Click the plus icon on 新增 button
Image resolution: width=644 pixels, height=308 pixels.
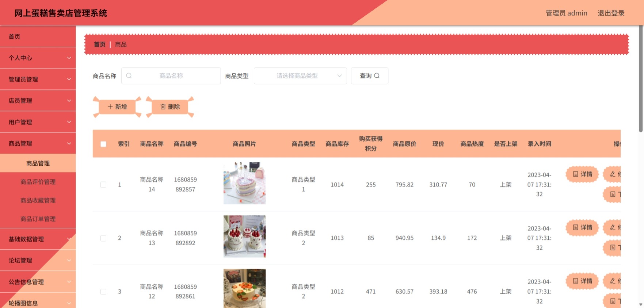110,107
